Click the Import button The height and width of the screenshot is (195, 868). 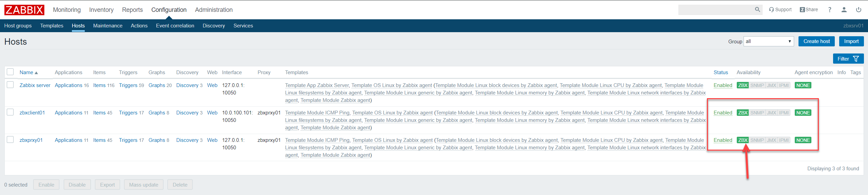pyautogui.click(x=851, y=41)
